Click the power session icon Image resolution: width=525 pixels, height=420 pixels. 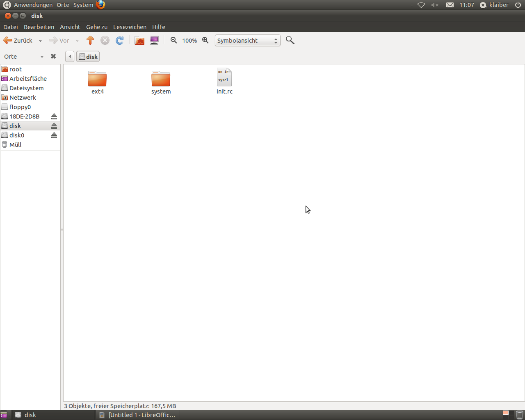tap(518, 5)
